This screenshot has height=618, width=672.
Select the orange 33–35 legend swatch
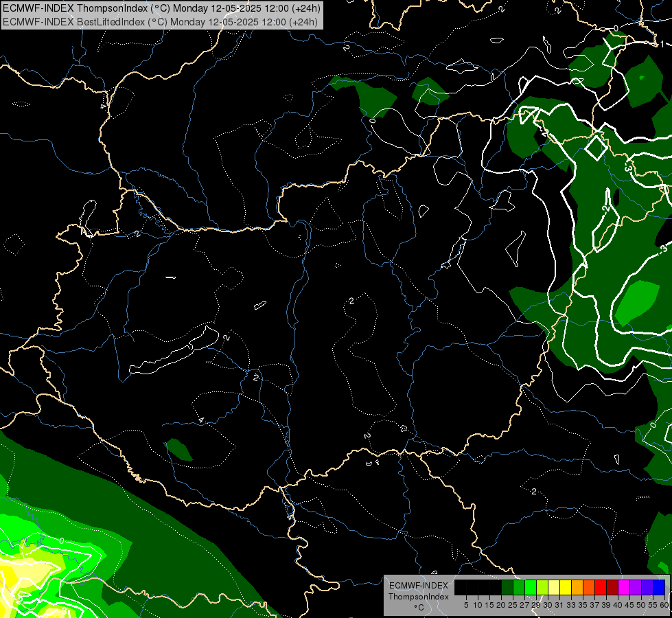click(x=577, y=587)
